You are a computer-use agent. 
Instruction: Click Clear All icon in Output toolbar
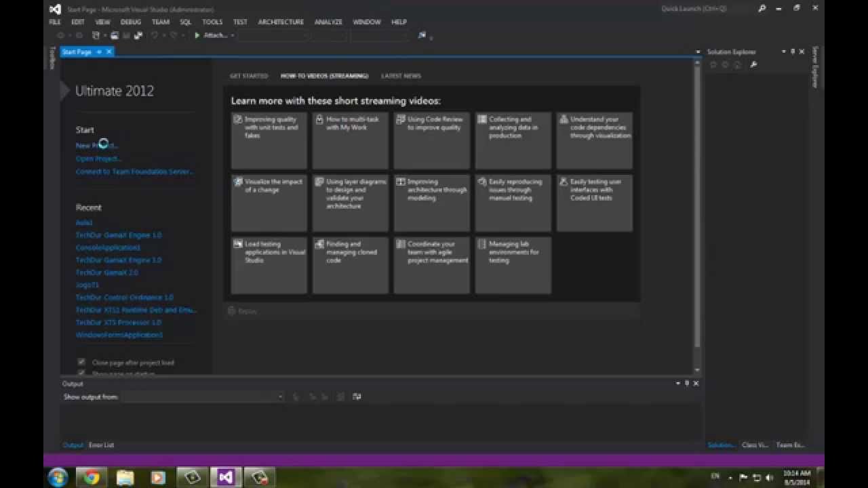pos(340,396)
